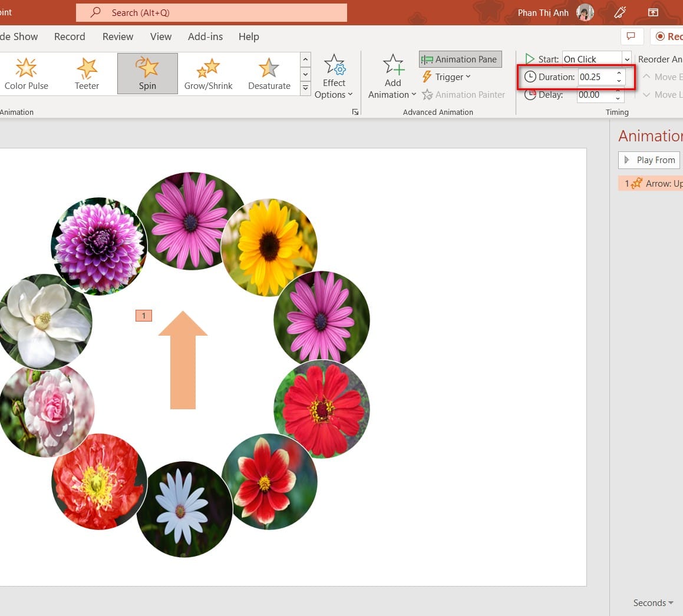Click the Play From button

(649, 160)
